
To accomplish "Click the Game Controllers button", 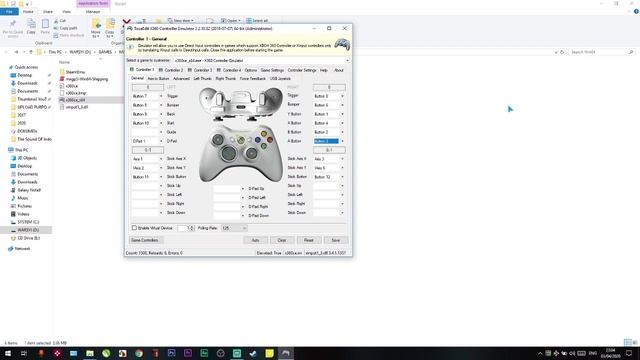I will [147, 240].
